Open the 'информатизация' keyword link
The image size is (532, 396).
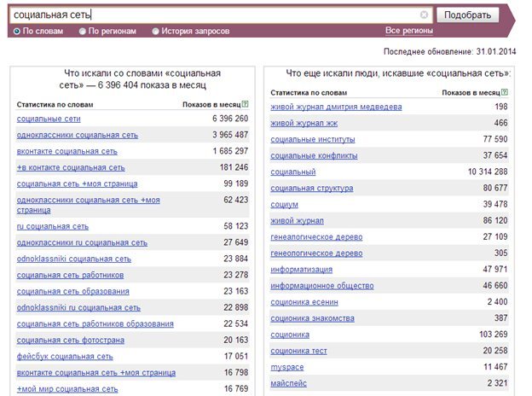(x=301, y=270)
